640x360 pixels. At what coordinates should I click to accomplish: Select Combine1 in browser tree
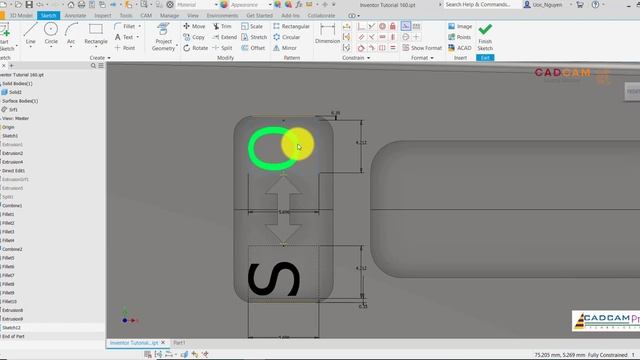click(12, 205)
